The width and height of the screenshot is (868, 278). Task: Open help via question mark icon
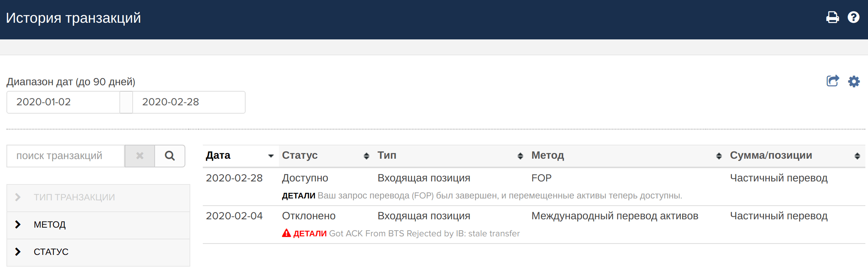pyautogui.click(x=854, y=17)
